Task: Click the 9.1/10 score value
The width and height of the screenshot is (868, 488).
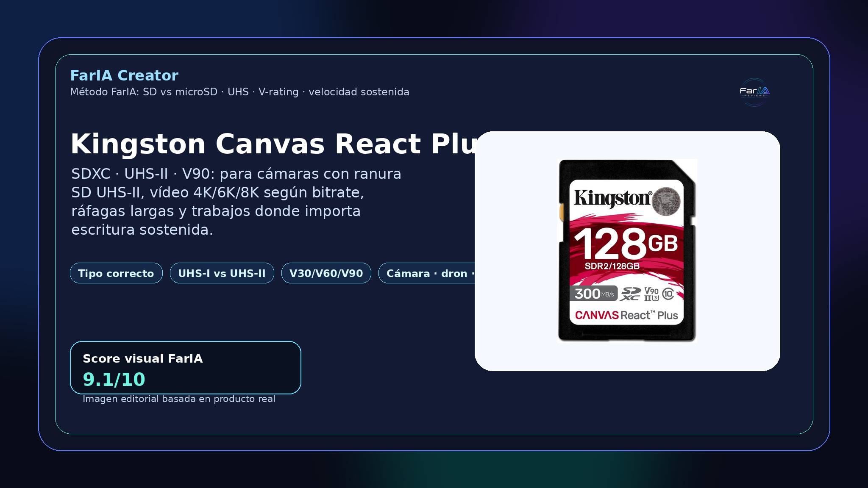Action: coord(114,380)
